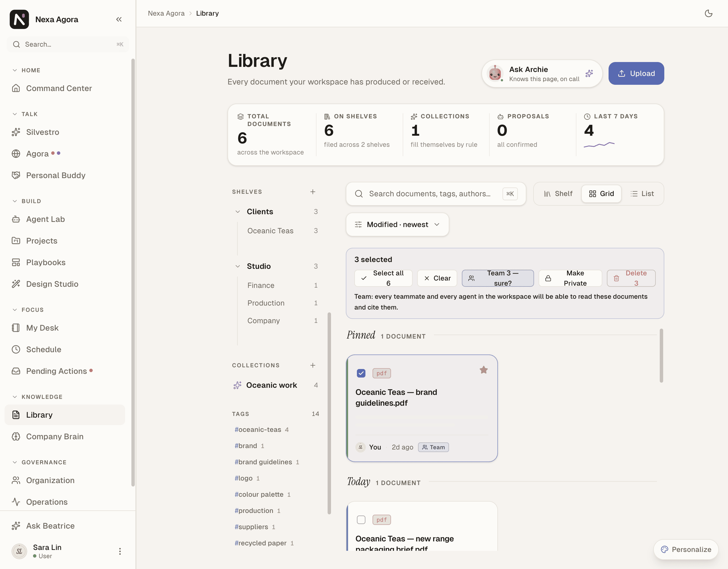The image size is (728, 569).
Task: Open Sara Lin user options menu
Action: (x=120, y=551)
